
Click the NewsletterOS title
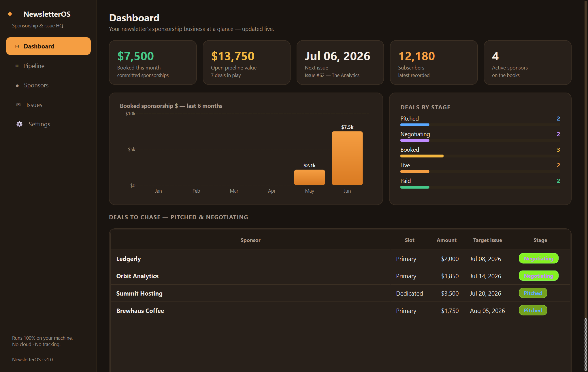click(x=47, y=14)
